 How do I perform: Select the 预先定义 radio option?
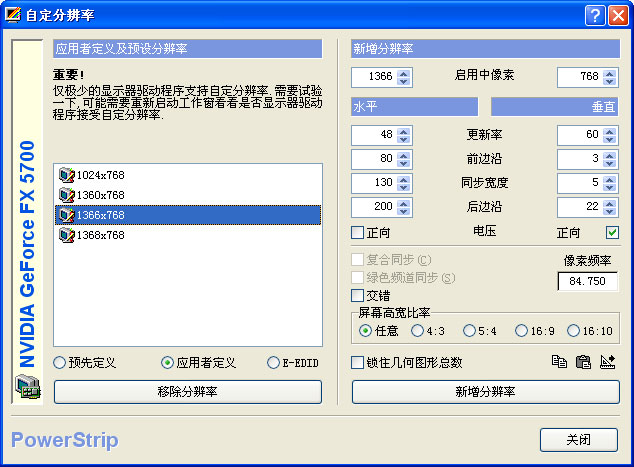click(x=61, y=362)
